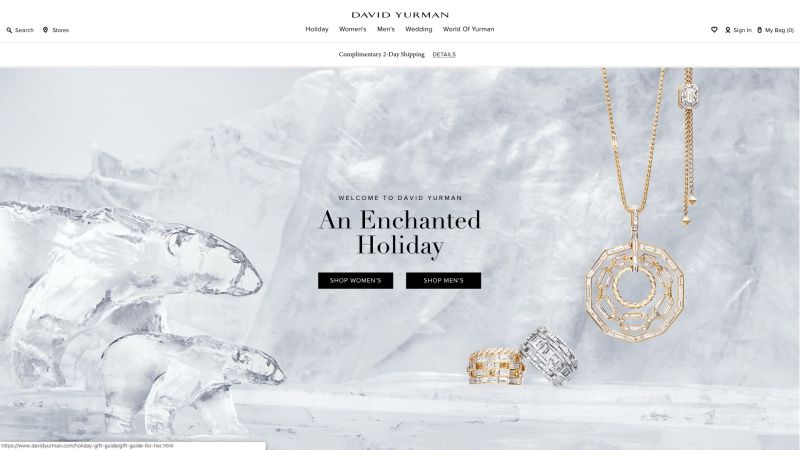
Task: Click the Sign In link text
Action: pos(742,30)
